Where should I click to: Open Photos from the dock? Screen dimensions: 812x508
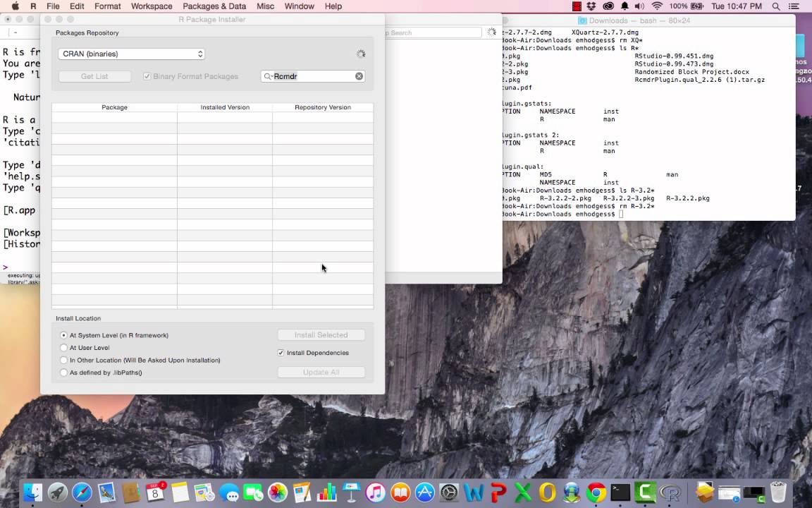pyautogui.click(x=278, y=492)
